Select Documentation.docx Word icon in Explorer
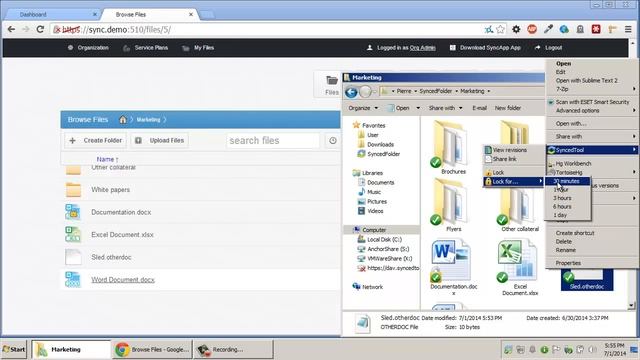The image size is (640, 360). coord(451,261)
